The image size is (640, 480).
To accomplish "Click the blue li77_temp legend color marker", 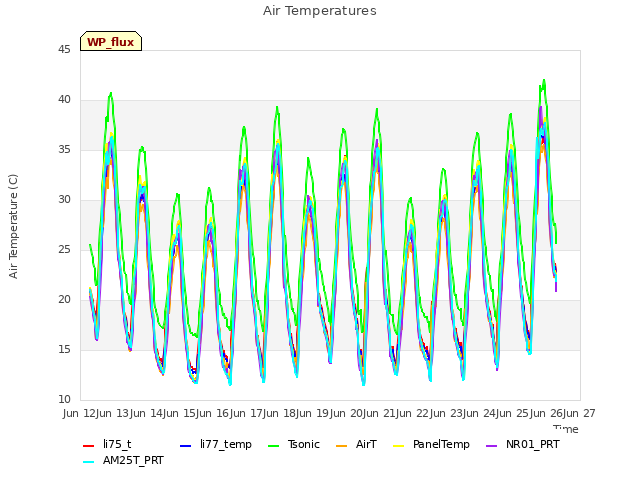I will click(185, 446).
